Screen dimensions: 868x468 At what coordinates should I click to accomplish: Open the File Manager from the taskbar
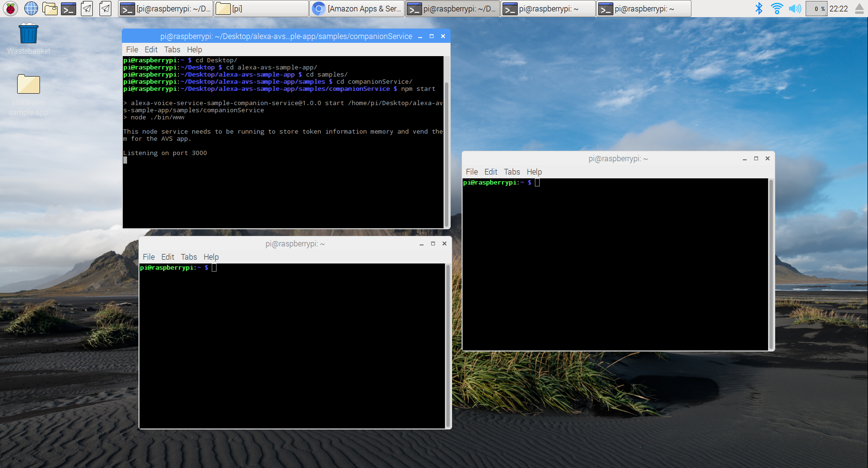[x=49, y=8]
